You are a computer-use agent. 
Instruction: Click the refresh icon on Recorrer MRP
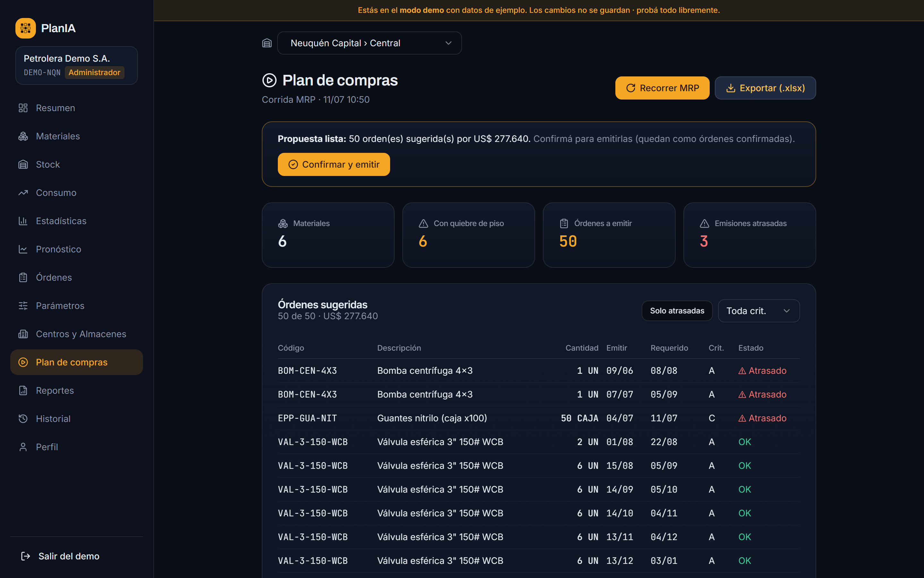pyautogui.click(x=631, y=88)
